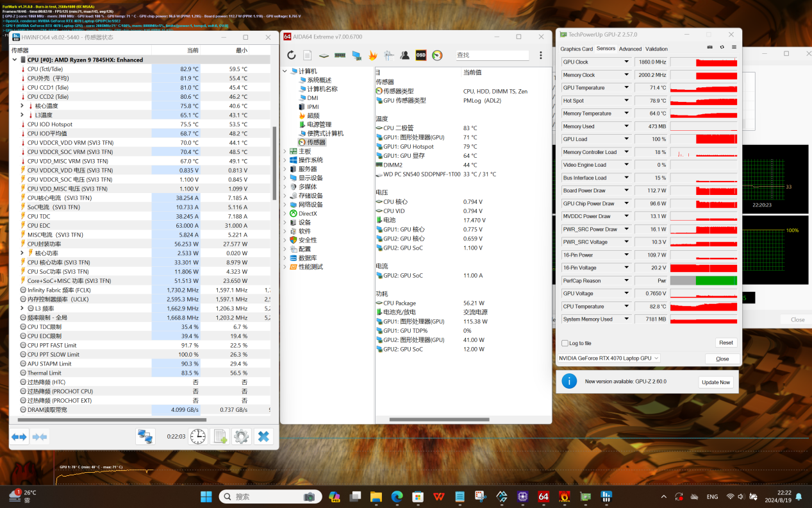The height and width of the screenshot is (508, 812).
Task: Open the AIDA64 OSD panel icon
Action: point(420,55)
